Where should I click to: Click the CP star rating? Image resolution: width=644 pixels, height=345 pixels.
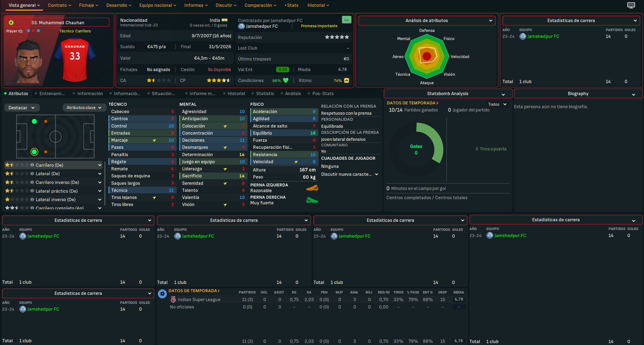(x=219, y=80)
